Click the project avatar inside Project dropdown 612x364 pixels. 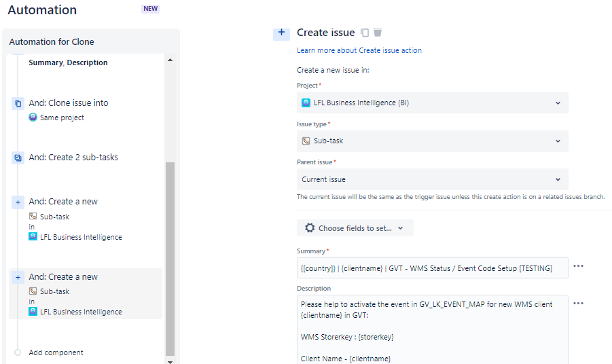pos(306,103)
